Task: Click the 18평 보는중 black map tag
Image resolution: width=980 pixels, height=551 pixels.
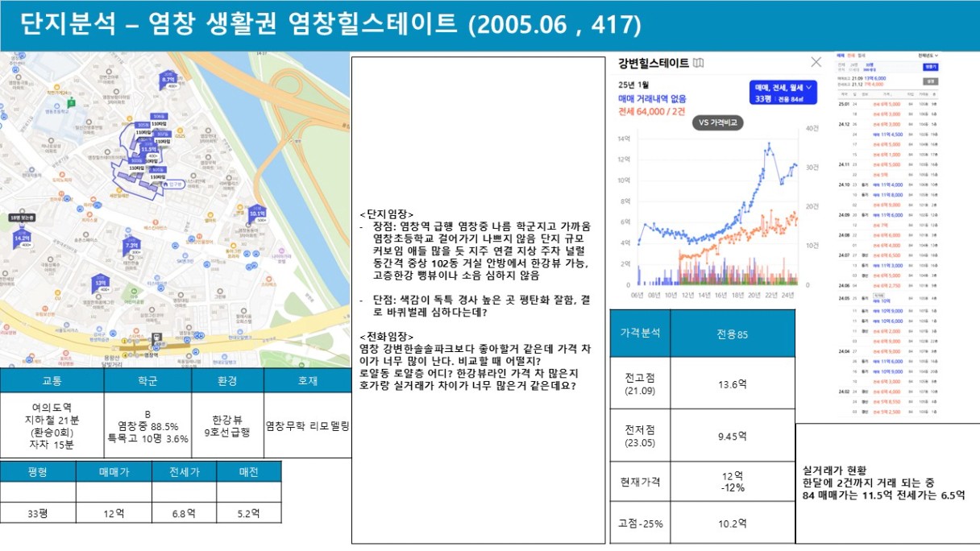Action: 22,218
